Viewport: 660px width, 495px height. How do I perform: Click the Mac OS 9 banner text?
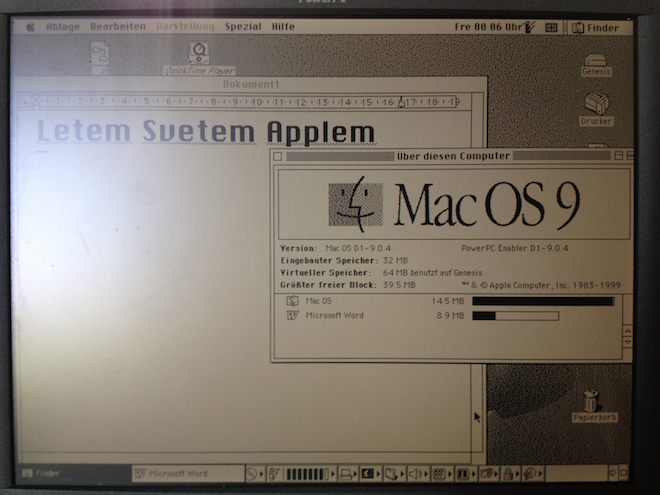[x=487, y=206]
